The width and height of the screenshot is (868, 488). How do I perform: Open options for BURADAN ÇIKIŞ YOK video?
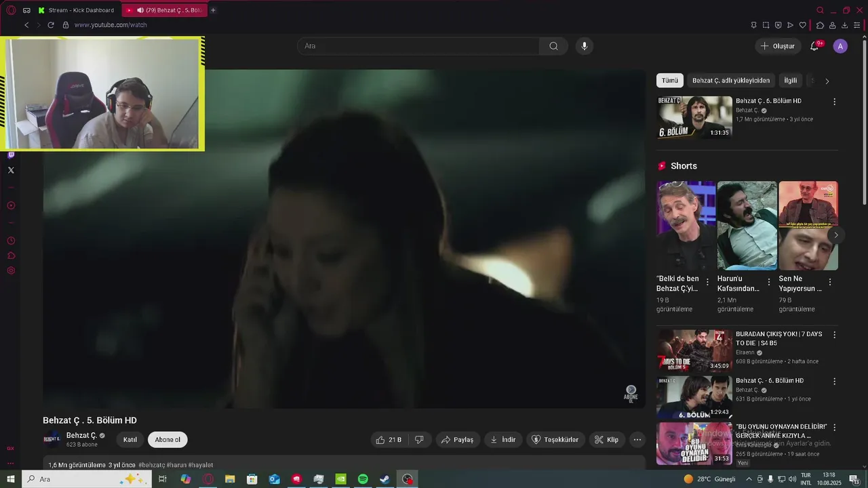pyautogui.click(x=834, y=335)
